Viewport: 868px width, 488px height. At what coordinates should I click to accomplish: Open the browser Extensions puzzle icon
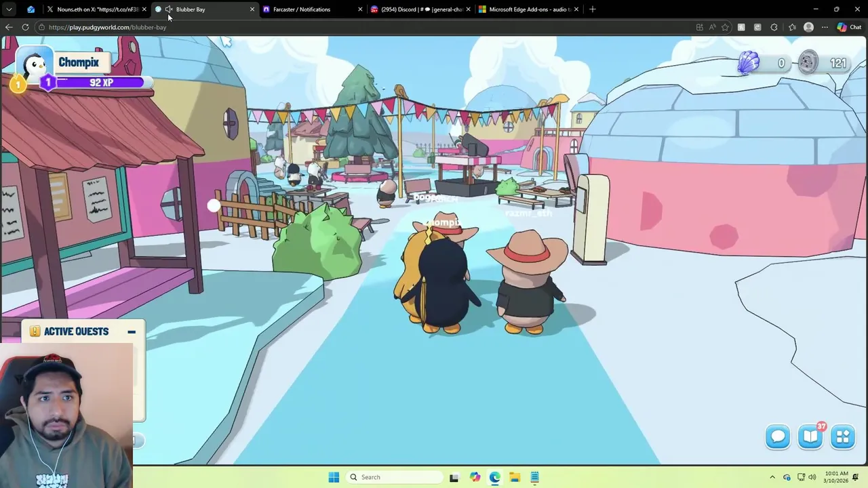click(x=774, y=27)
